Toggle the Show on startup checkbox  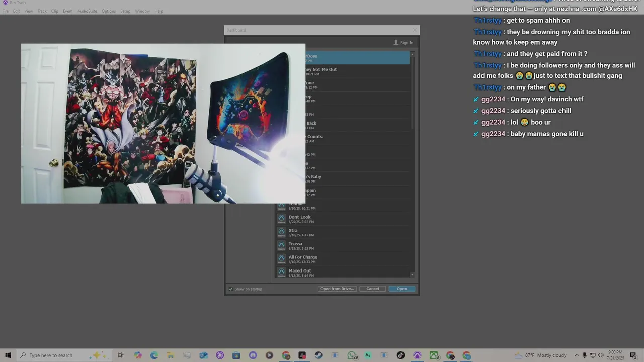(231, 289)
